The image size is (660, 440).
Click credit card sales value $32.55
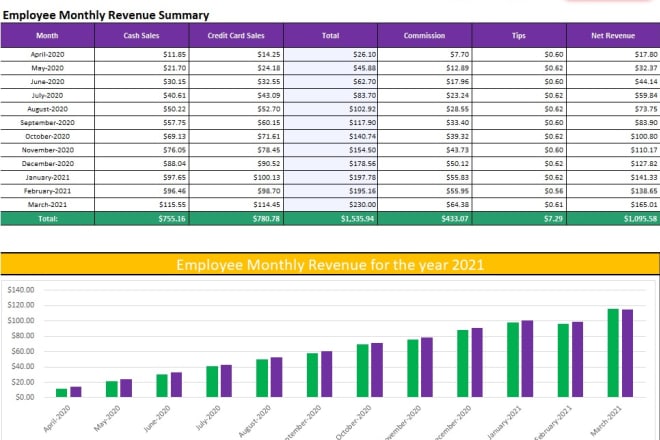point(269,82)
